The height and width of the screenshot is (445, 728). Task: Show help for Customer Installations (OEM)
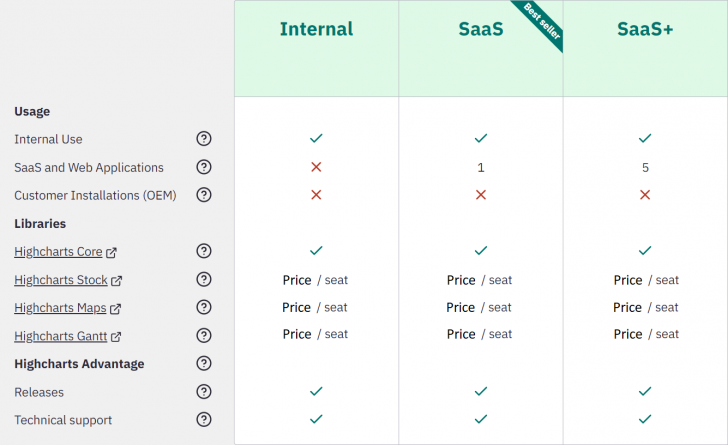[x=204, y=195]
